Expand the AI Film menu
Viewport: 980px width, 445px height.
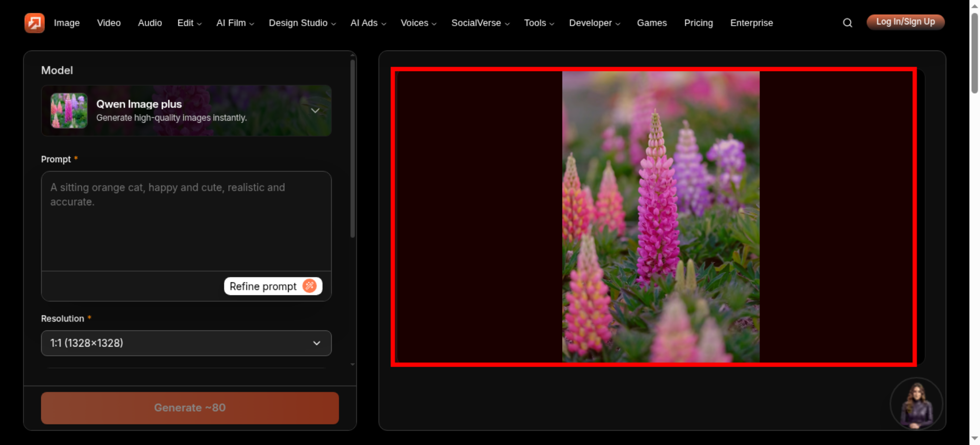235,23
